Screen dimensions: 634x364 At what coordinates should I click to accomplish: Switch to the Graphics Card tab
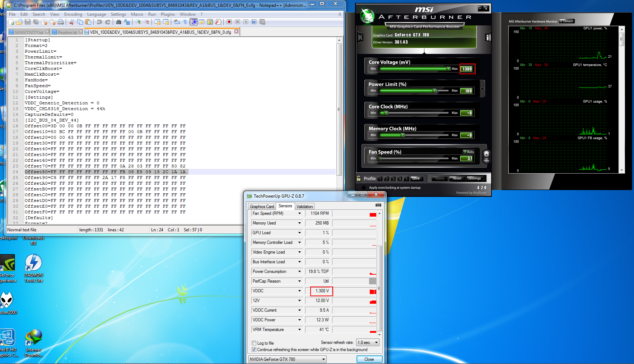(262, 207)
